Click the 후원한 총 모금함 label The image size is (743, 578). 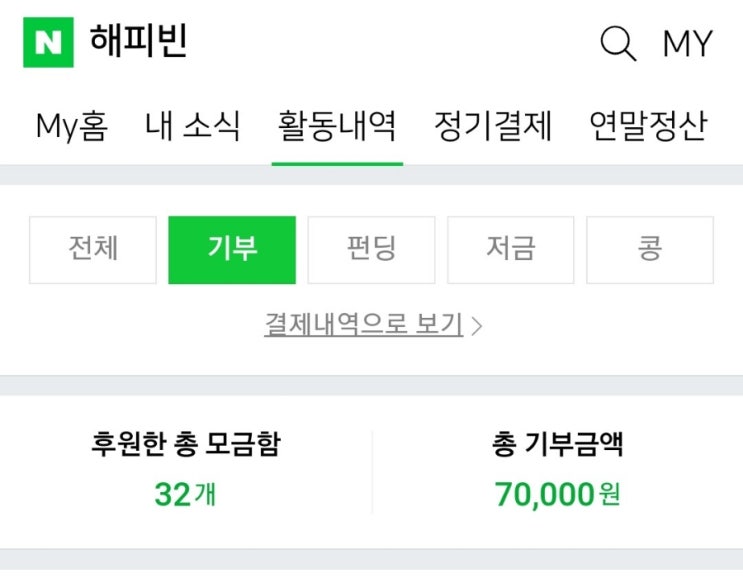coord(185,445)
